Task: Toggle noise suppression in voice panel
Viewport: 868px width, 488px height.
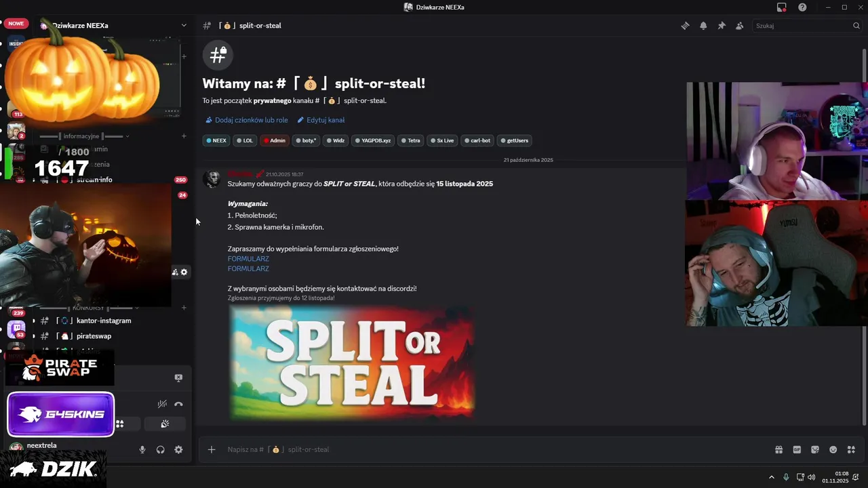Action: (x=162, y=404)
